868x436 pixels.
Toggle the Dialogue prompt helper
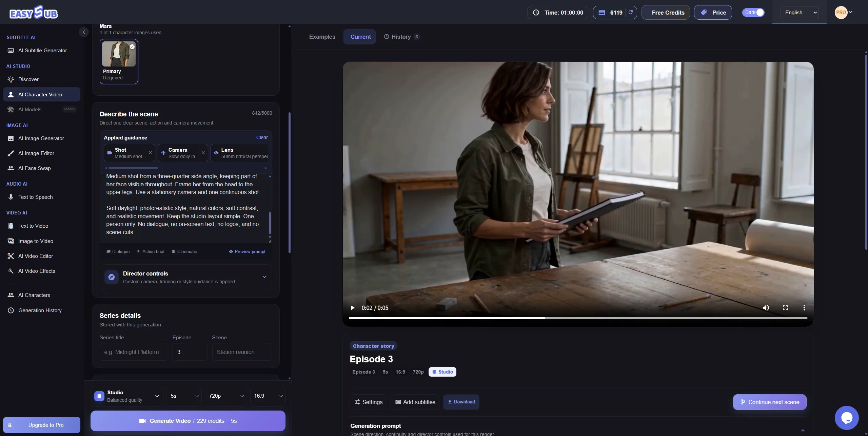pos(118,252)
